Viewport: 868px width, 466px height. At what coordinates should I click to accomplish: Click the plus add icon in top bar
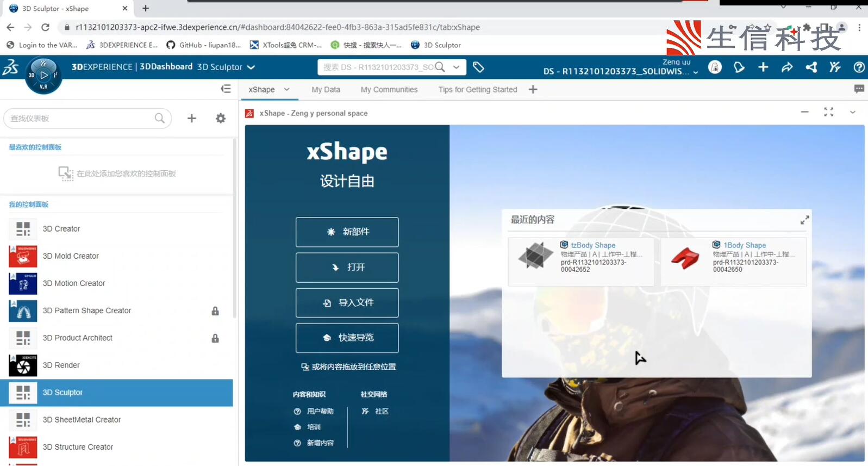(x=763, y=67)
